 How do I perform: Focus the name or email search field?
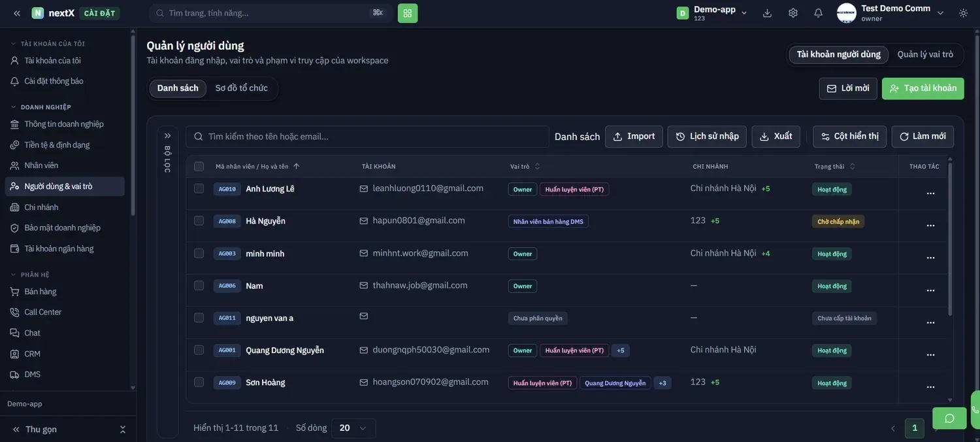click(x=367, y=137)
